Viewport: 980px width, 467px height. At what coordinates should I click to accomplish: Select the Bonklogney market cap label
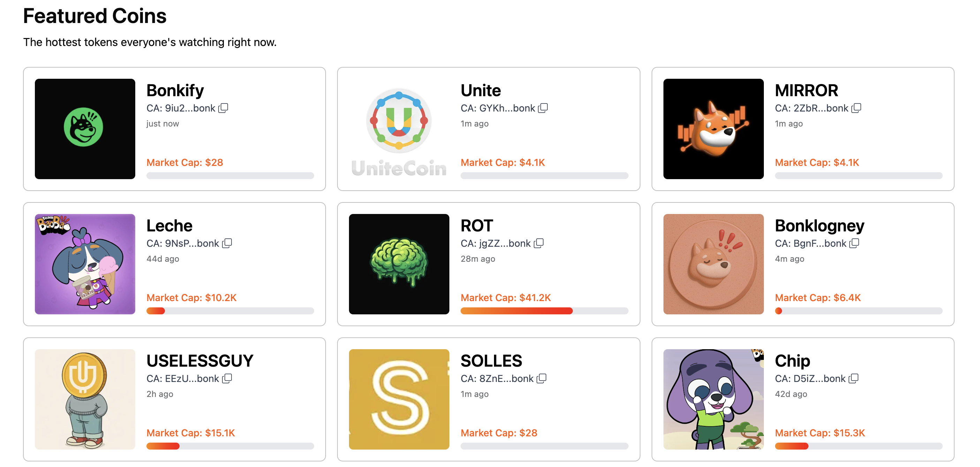tap(818, 298)
